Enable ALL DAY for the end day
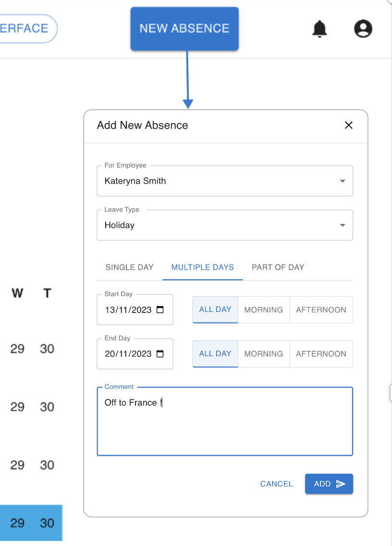Viewport: 392px width, 546px height. [x=215, y=354]
